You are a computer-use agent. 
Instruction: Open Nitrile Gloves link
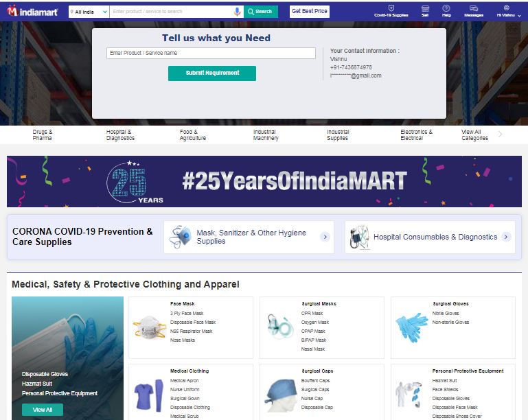(446, 314)
